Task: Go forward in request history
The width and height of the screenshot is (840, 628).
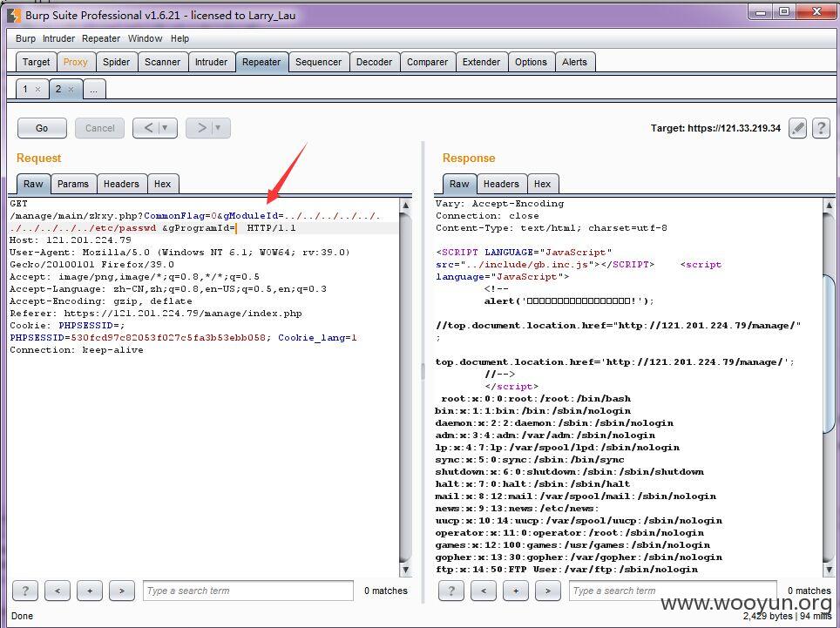Action: coord(202,128)
